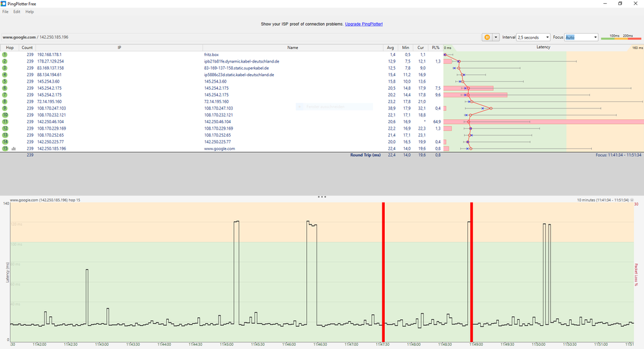This screenshot has height=349, width=644.
Task: Click IP address 108.170.247.103
Action: pyautogui.click(x=52, y=108)
